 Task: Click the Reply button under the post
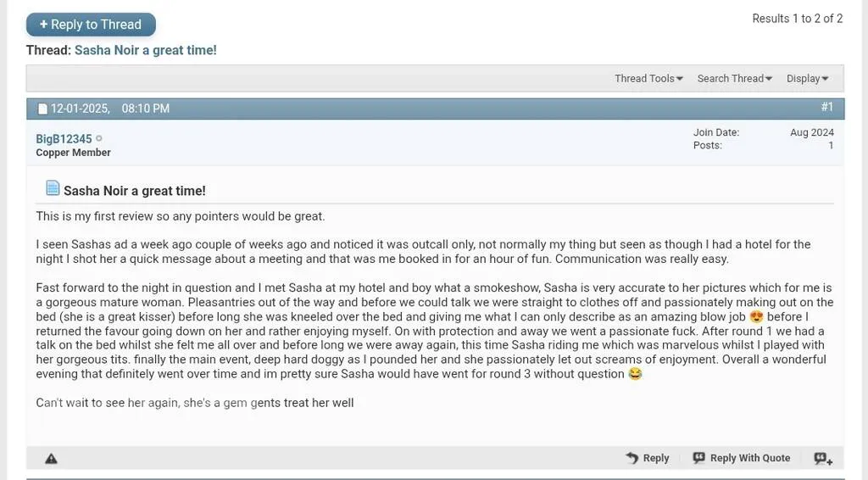tap(648, 458)
